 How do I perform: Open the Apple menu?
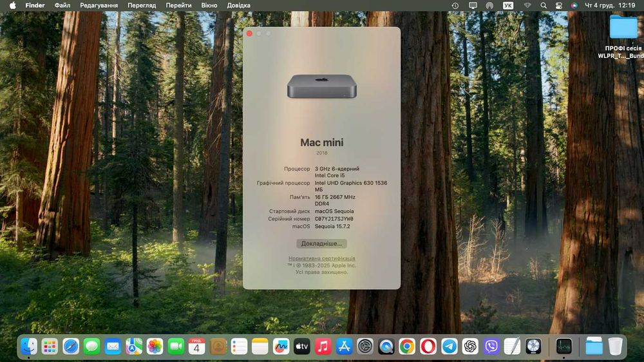[x=13, y=5]
